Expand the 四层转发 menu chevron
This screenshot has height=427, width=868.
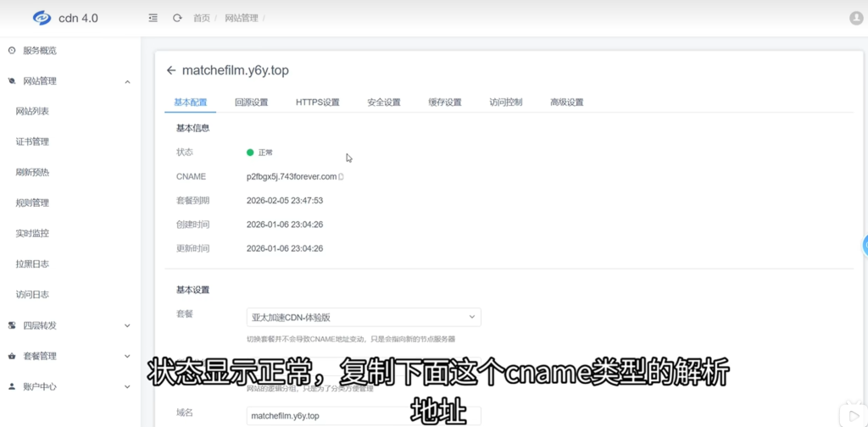coord(127,326)
